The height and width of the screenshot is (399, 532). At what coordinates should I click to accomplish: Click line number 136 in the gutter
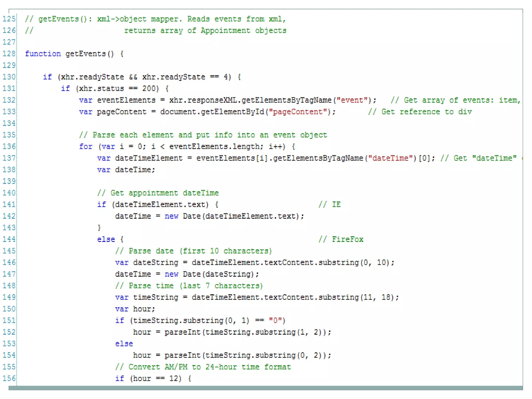(9, 147)
